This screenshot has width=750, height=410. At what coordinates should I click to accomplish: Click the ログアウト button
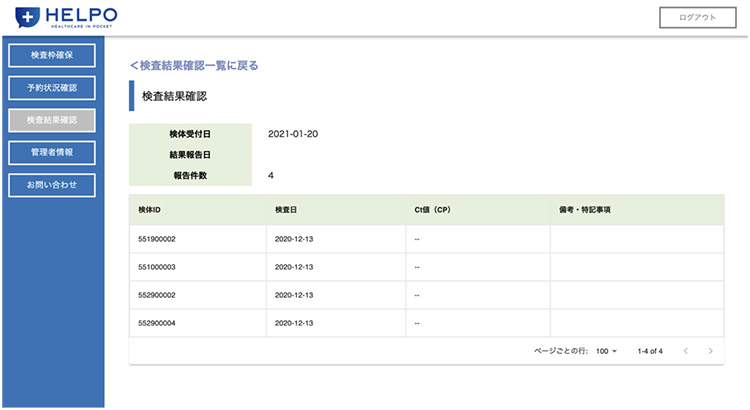(x=697, y=17)
